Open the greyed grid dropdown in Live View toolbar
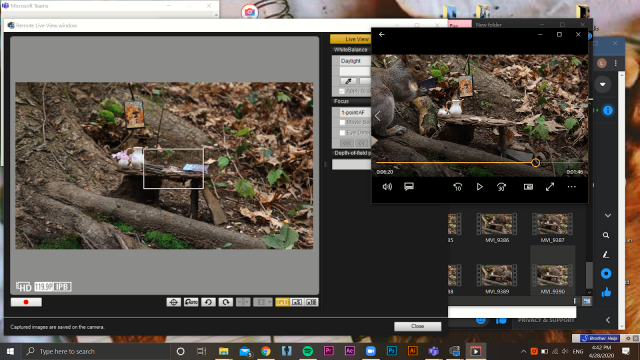Screen dimensions: 640x360 click(262, 302)
